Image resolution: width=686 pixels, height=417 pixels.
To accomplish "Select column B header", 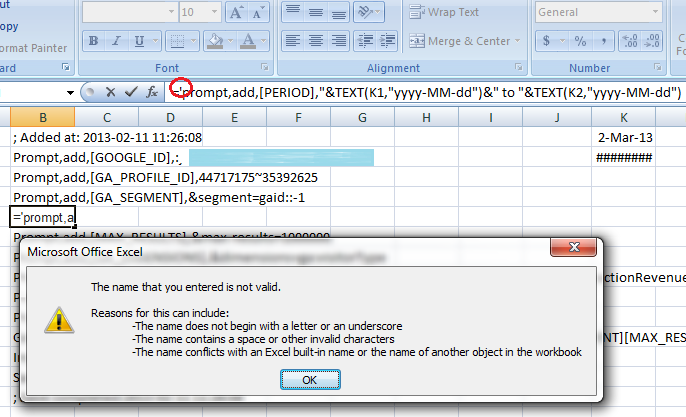I will [x=42, y=117].
